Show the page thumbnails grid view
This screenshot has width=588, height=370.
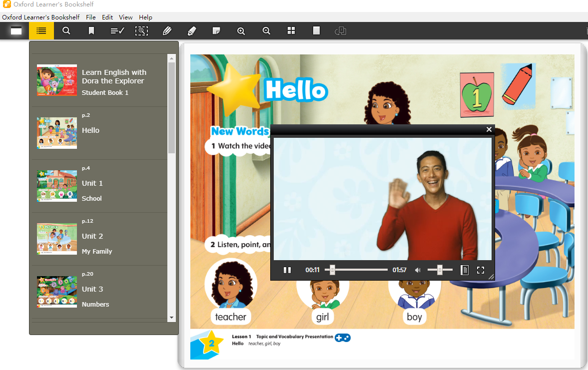point(291,31)
